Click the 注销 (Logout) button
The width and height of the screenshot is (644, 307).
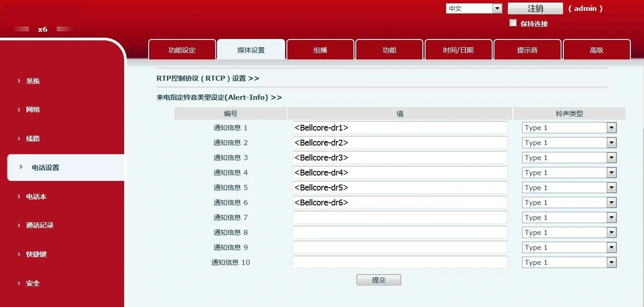(x=534, y=8)
